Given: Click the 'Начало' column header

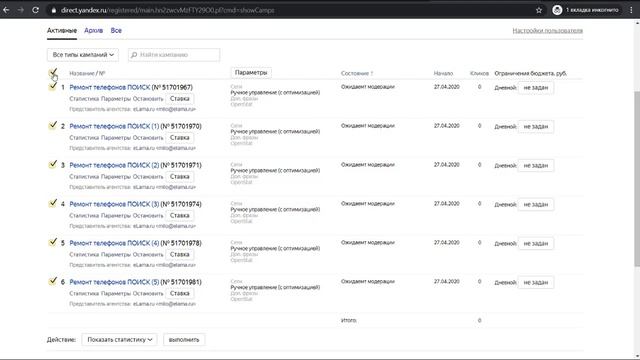Looking at the screenshot, I should tap(443, 73).
